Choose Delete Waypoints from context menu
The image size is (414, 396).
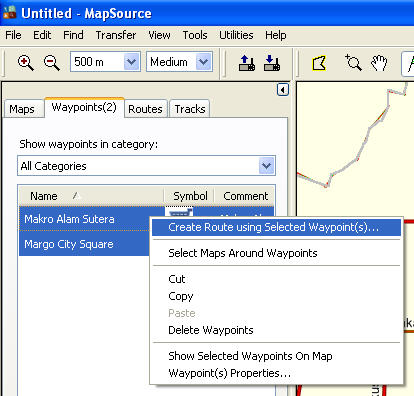click(x=276, y=330)
